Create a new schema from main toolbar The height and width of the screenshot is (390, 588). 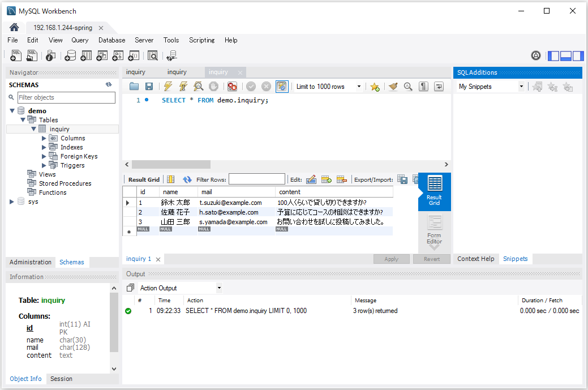tap(70, 55)
